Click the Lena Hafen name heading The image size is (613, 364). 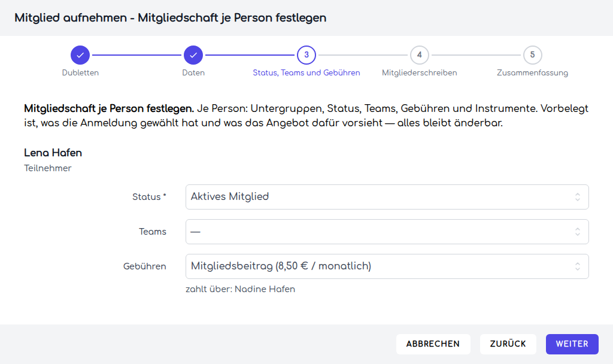pyautogui.click(x=53, y=153)
